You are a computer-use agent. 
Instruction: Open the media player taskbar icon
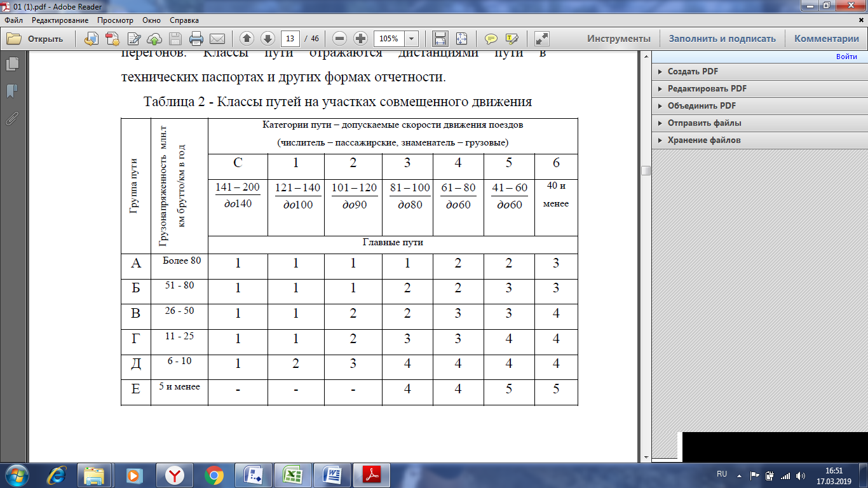point(133,475)
